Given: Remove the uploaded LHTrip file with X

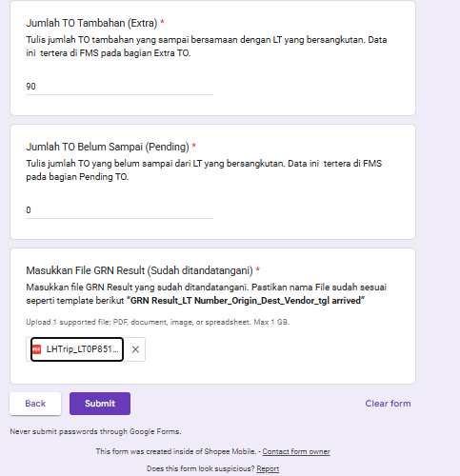Looking at the screenshot, I should coord(135,349).
